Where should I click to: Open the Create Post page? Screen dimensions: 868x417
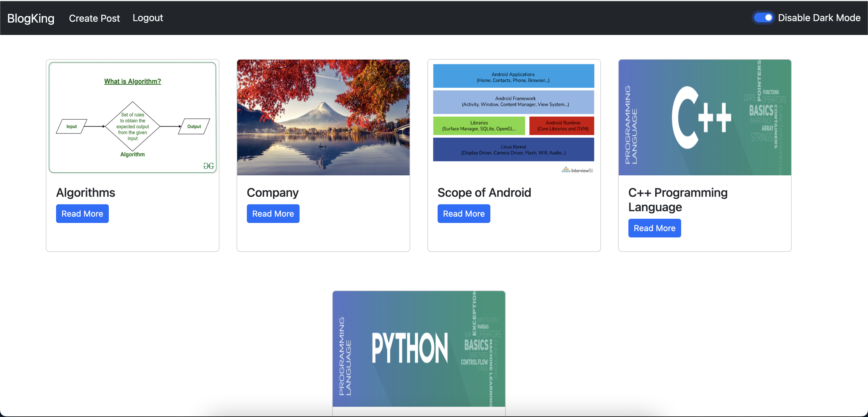click(x=94, y=18)
